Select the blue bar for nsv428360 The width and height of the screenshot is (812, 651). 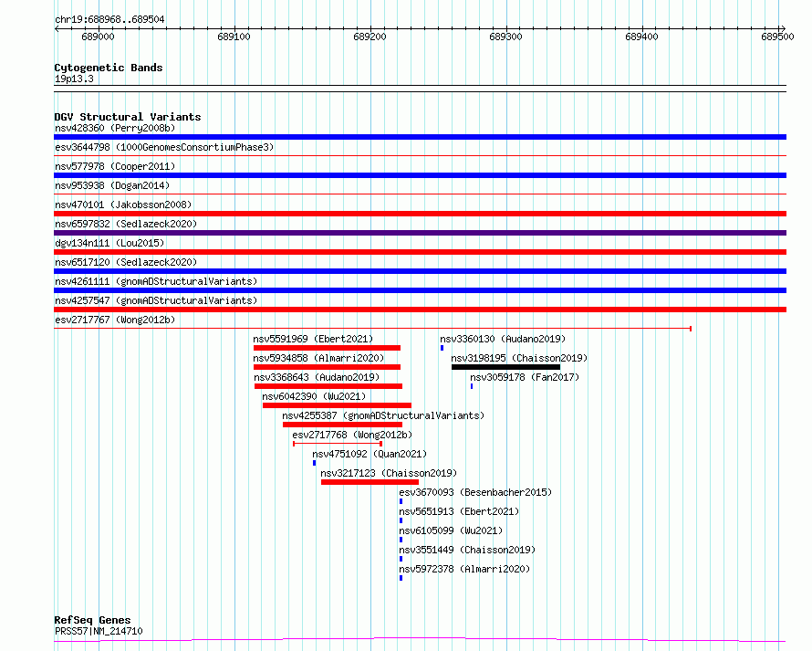point(420,137)
